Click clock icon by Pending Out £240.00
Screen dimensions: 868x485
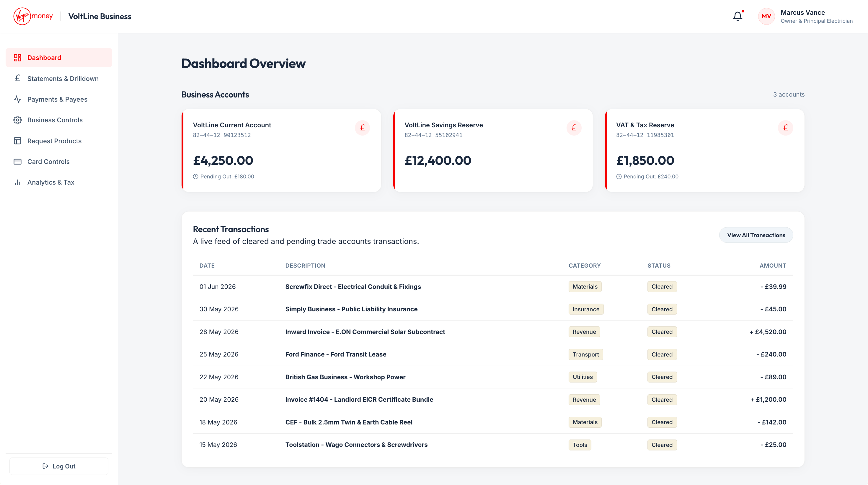619,177
